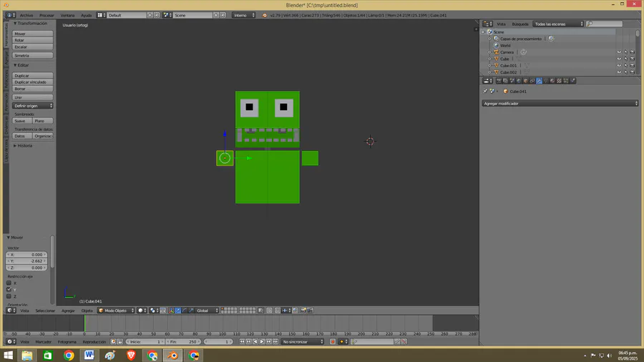Toggle Y axis restriction checkbox
The image size is (644, 362).
[9, 289]
